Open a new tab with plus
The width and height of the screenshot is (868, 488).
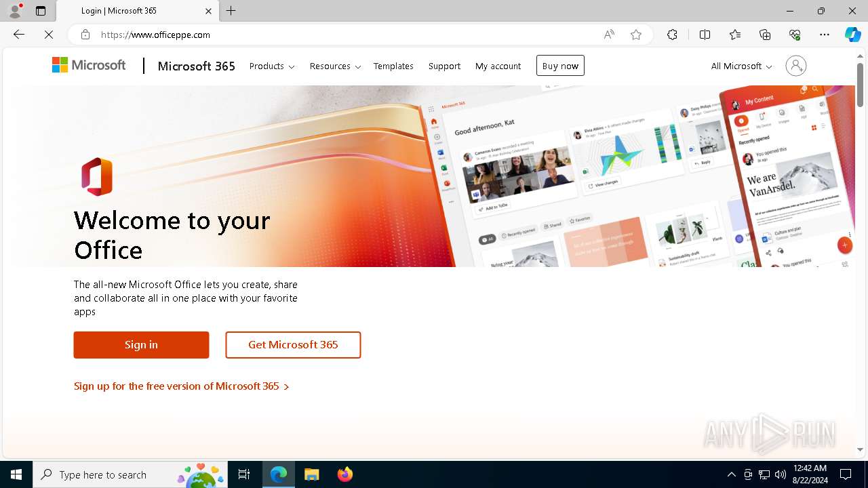[x=231, y=11]
